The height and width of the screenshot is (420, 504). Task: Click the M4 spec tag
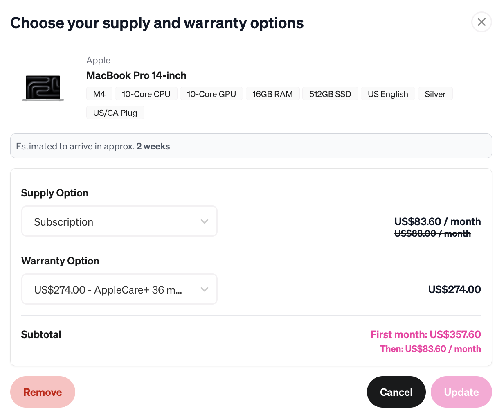[99, 94]
